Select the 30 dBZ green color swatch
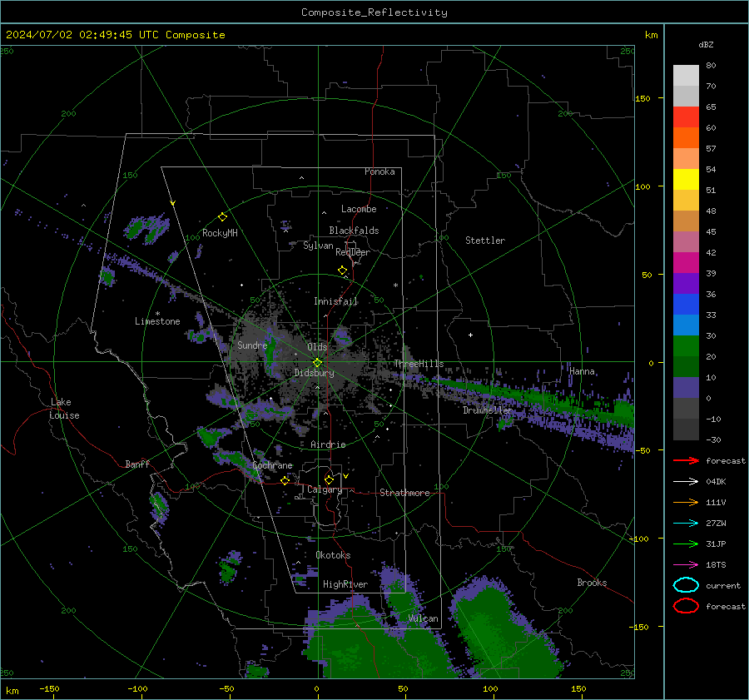749x700 pixels. pos(686,346)
